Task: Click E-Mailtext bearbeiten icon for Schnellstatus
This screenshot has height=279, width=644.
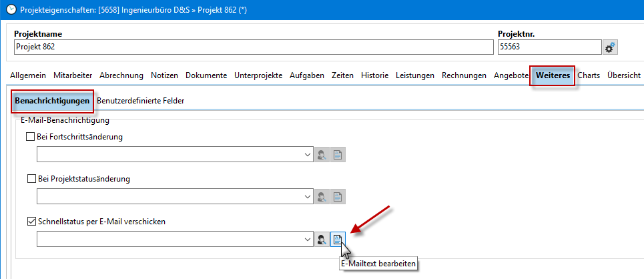Action: point(338,240)
